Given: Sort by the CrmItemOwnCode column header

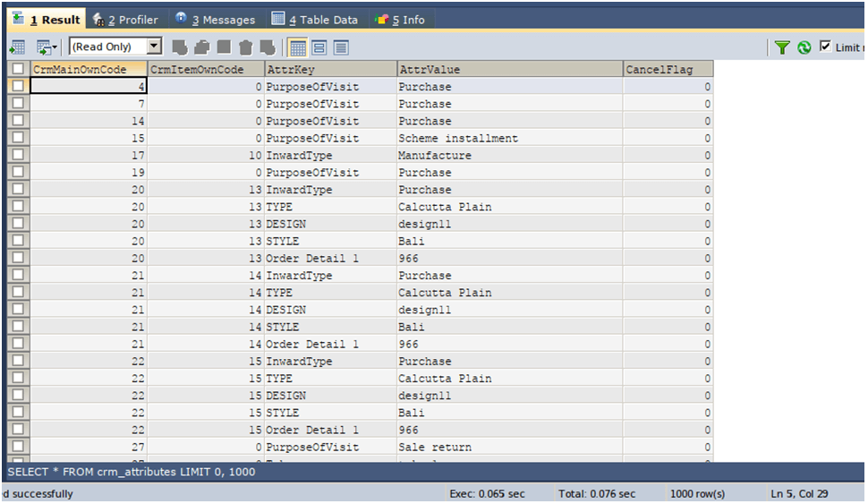Looking at the screenshot, I should click(x=206, y=69).
